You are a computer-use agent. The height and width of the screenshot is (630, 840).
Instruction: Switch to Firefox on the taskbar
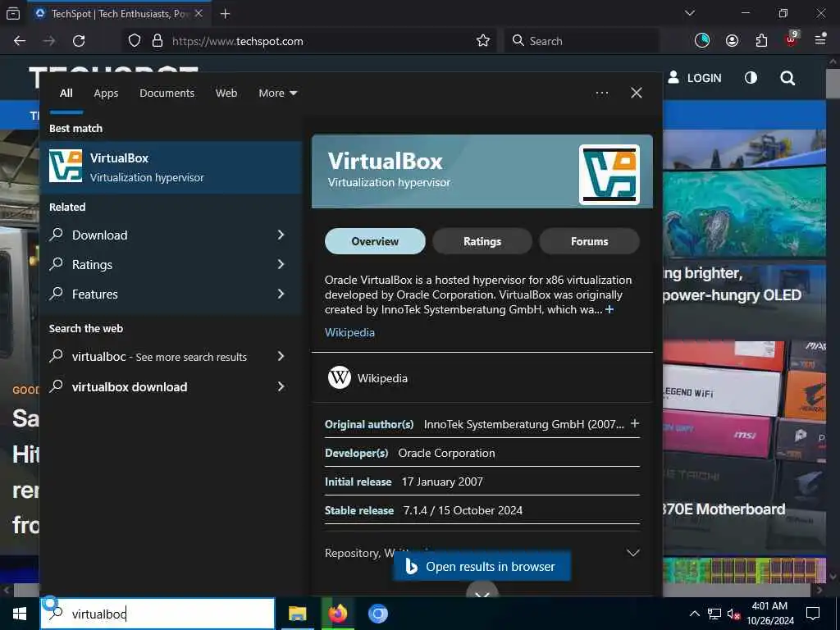pyautogui.click(x=337, y=614)
